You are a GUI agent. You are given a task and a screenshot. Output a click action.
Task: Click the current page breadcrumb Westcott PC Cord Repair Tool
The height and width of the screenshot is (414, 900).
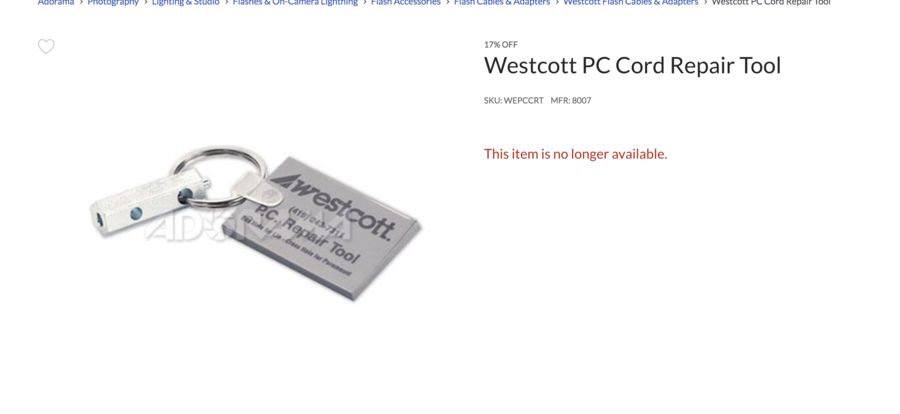click(x=771, y=2)
